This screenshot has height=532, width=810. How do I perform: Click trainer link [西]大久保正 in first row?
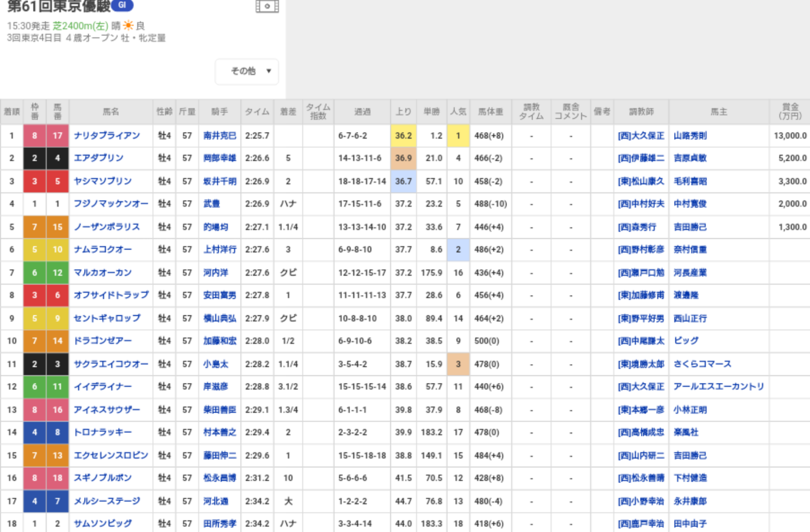click(x=641, y=136)
